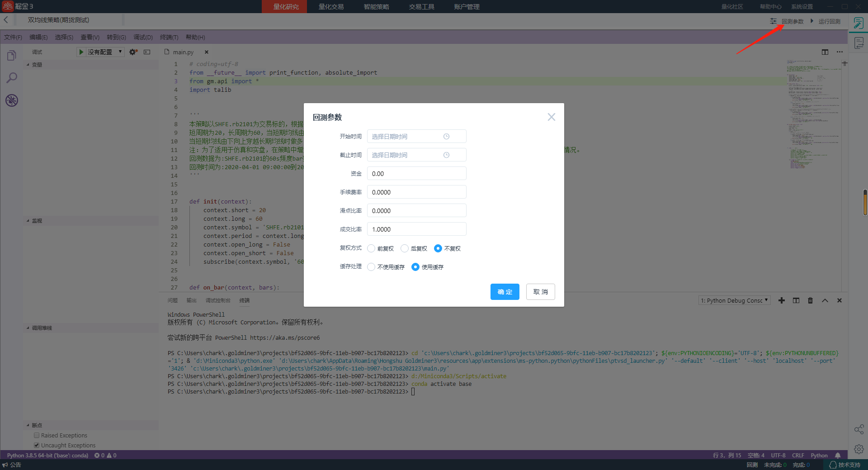Split the editor layout icon
Image resolution: width=868 pixels, height=470 pixels.
coord(825,52)
